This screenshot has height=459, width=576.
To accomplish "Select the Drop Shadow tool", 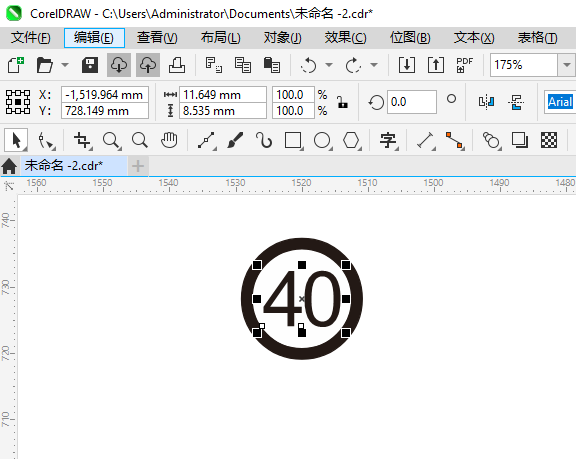I will (520, 140).
